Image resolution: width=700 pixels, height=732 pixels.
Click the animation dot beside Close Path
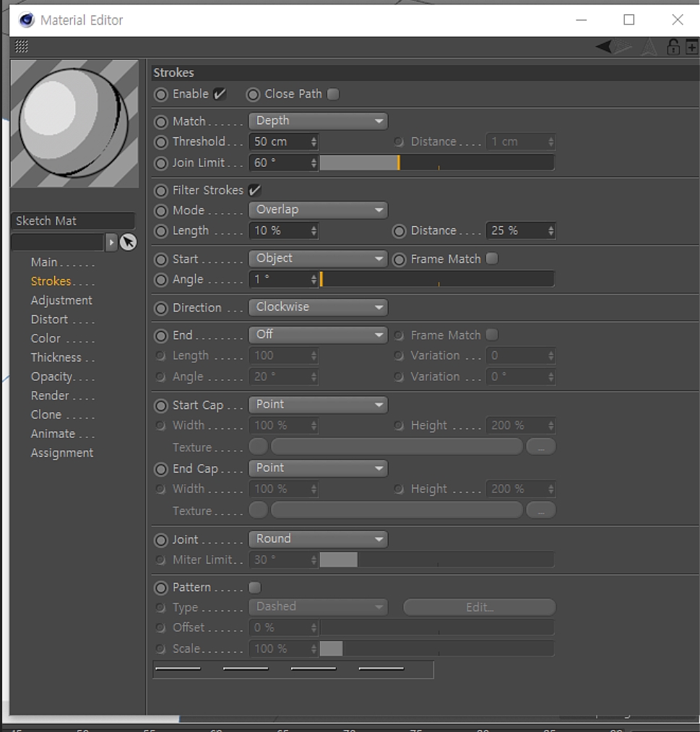point(253,95)
